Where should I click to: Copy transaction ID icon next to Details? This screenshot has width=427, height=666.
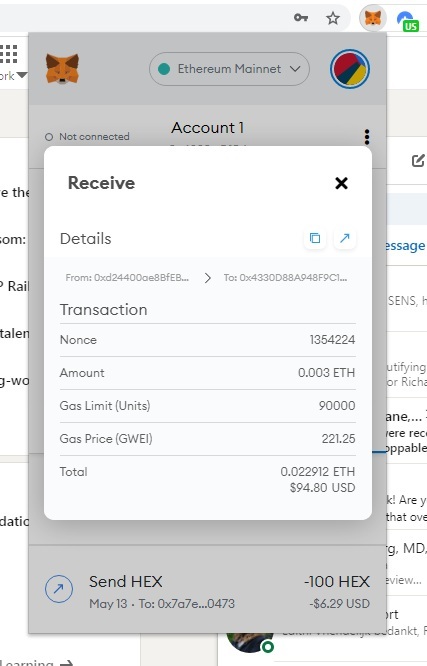coord(315,238)
